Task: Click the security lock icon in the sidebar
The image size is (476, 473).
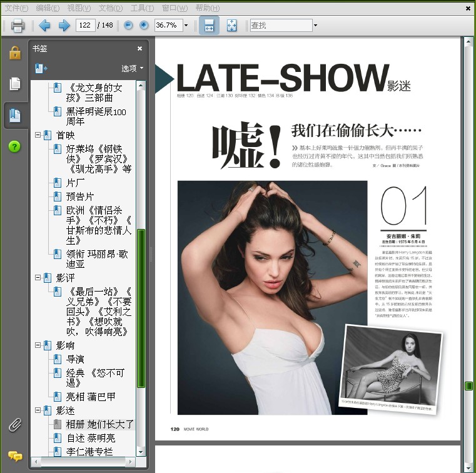Action: coord(15,53)
